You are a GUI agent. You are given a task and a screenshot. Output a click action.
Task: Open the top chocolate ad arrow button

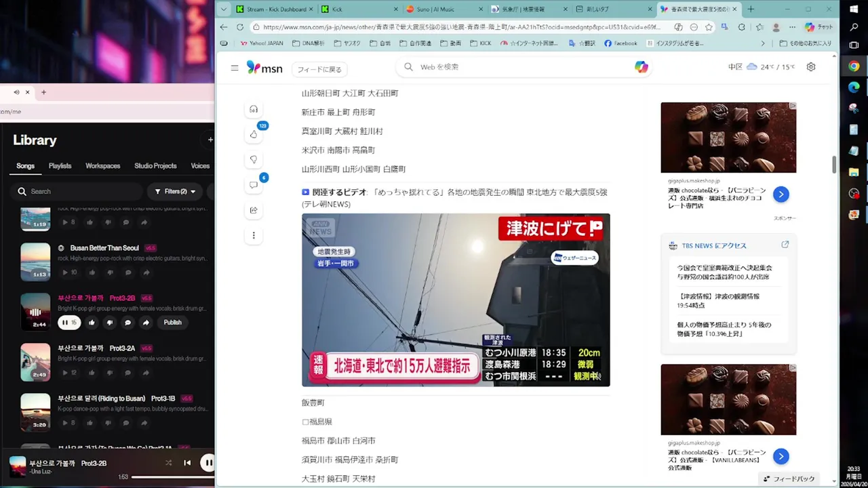[781, 195]
